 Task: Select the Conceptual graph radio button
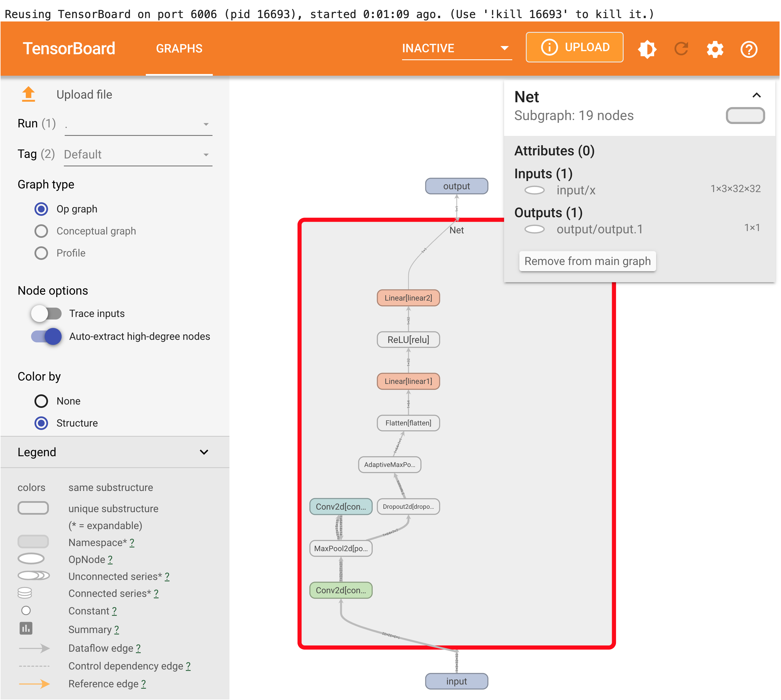coord(41,231)
